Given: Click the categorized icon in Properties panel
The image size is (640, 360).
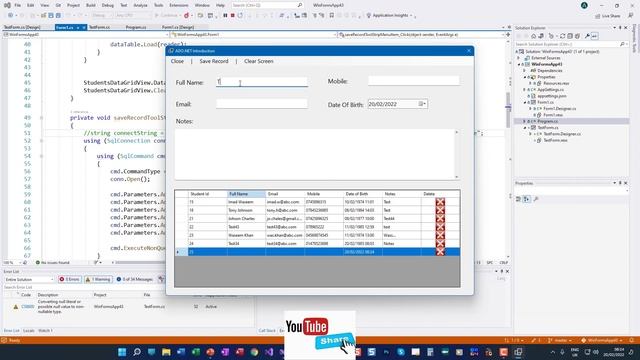Looking at the screenshot, I should tap(518, 199).
